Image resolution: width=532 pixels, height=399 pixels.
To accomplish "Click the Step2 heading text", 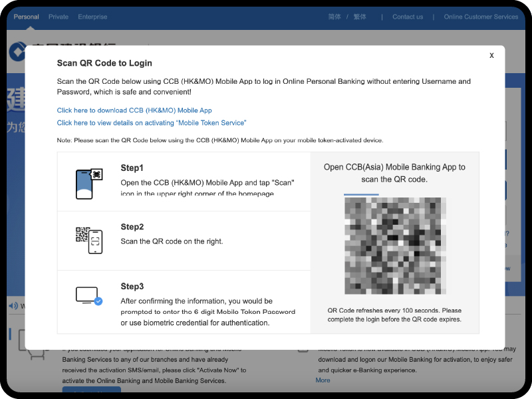I will click(132, 227).
